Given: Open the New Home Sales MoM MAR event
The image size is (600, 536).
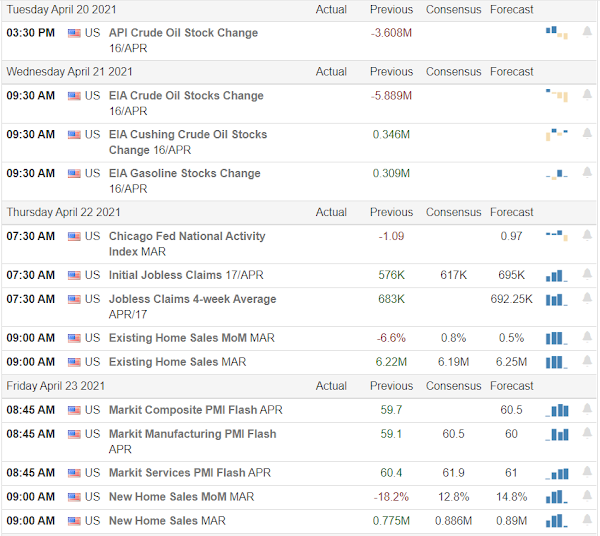Looking at the screenshot, I should [x=181, y=497].
